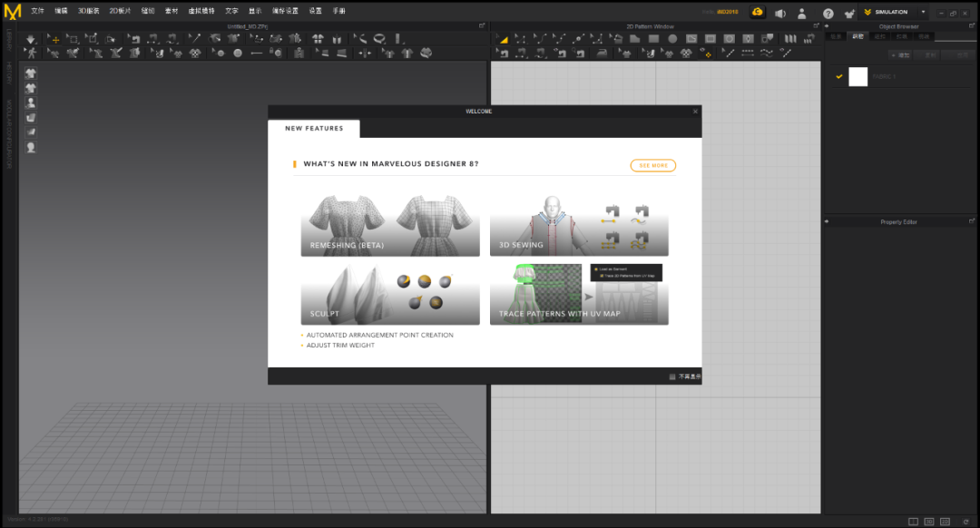Click the orange cloud sync icon
980x528 pixels.
pyautogui.click(x=756, y=12)
